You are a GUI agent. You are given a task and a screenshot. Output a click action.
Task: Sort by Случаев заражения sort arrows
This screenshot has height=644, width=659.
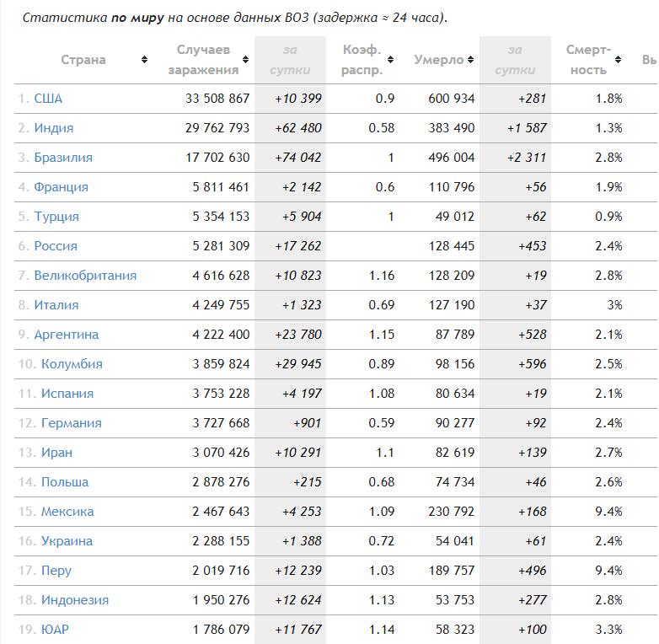[x=245, y=59]
